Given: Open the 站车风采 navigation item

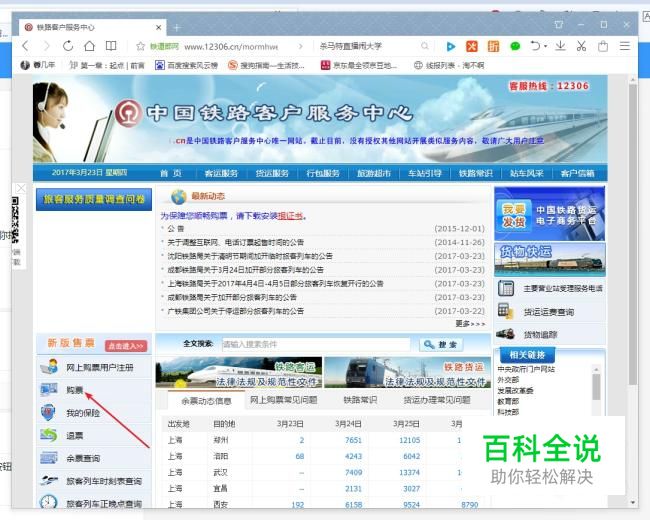Looking at the screenshot, I should (x=526, y=173).
